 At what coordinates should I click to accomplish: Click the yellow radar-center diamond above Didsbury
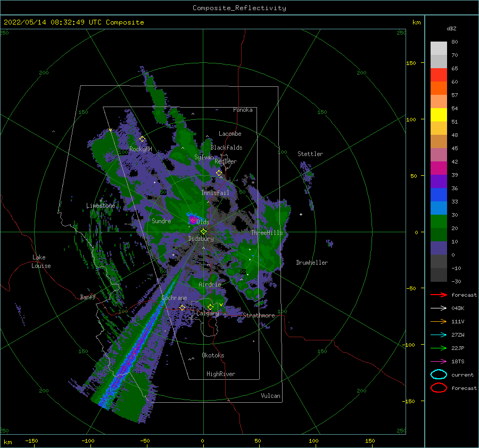(x=203, y=232)
